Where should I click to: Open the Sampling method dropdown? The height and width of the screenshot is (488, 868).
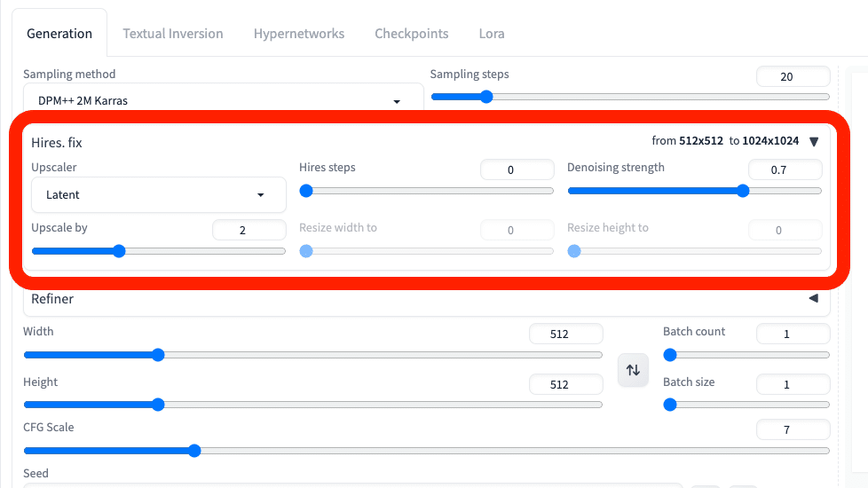222,101
